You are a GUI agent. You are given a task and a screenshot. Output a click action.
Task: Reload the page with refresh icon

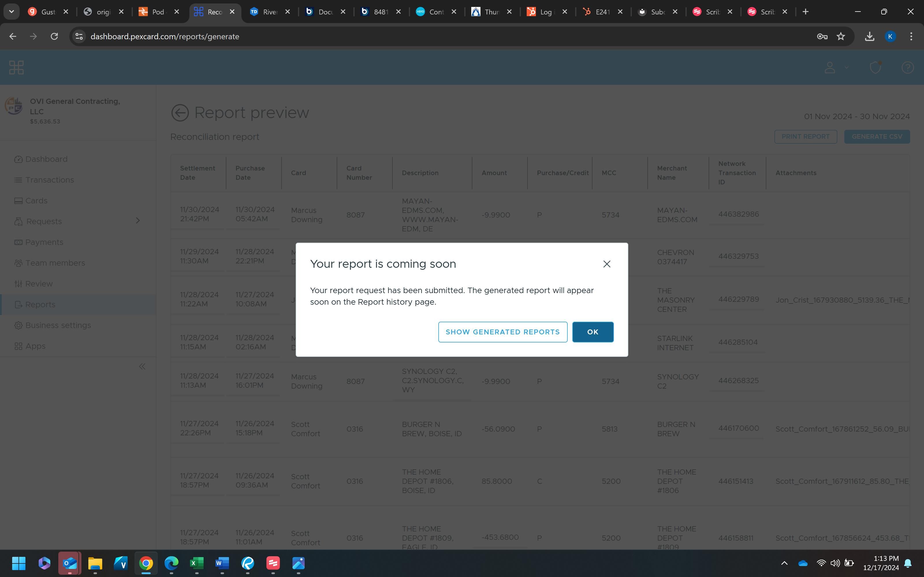(x=54, y=36)
